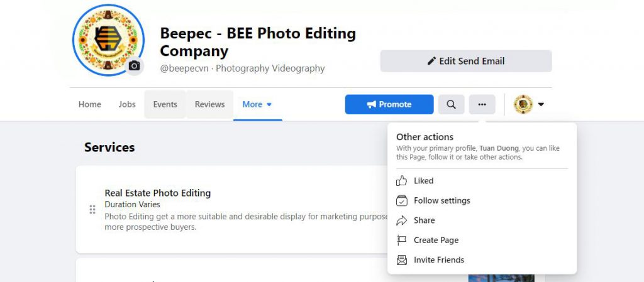Open Follow settings menu entry
Image resolution: width=644 pixels, height=282 pixels.
click(482, 200)
